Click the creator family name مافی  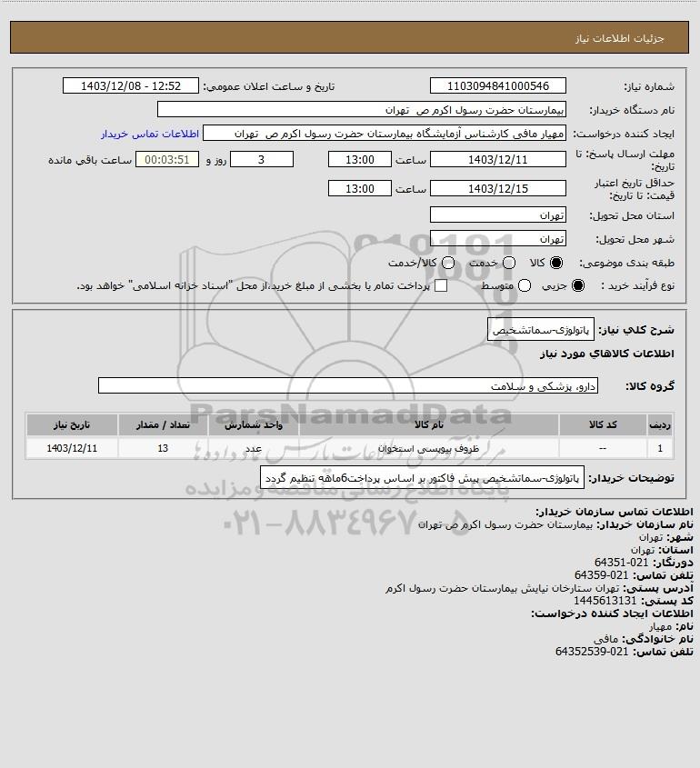(606, 639)
